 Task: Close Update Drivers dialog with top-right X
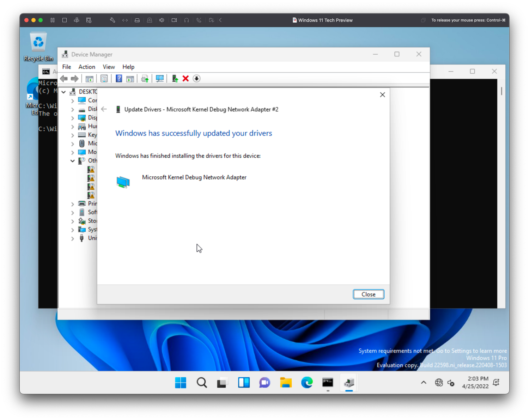(x=382, y=95)
